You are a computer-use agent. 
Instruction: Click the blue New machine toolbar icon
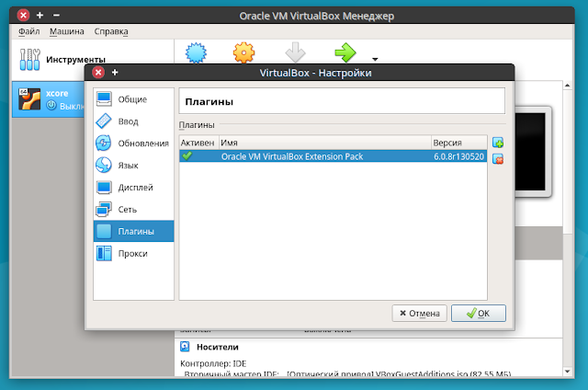196,53
